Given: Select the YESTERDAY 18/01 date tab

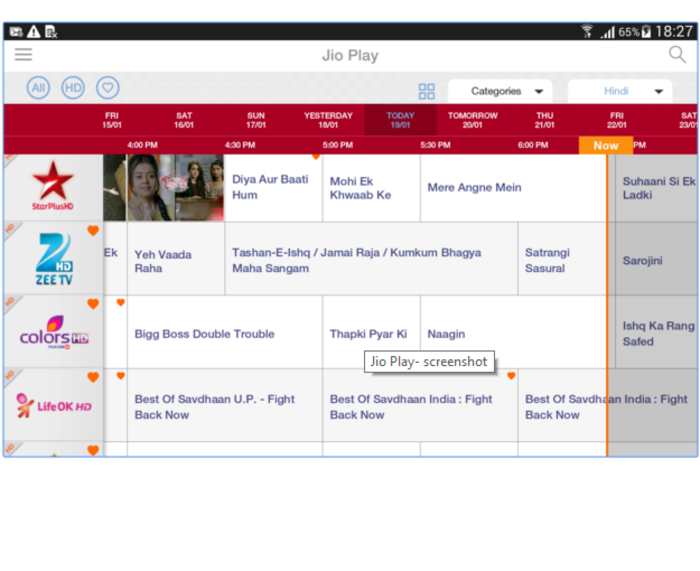Looking at the screenshot, I should pyautogui.click(x=328, y=120).
